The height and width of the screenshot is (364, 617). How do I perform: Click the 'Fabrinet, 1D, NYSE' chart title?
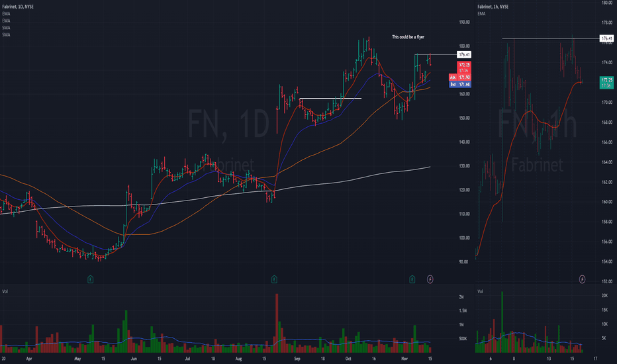[x=18, y=7]
